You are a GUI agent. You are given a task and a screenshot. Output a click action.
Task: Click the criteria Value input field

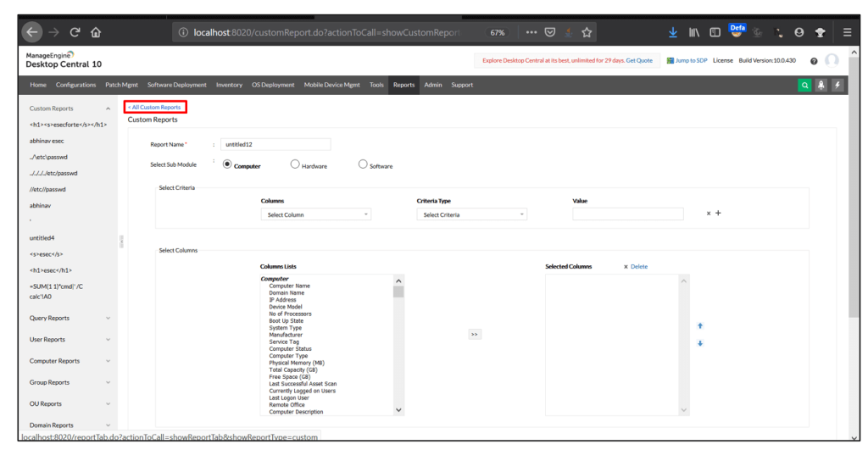click(x=628, y=214)
